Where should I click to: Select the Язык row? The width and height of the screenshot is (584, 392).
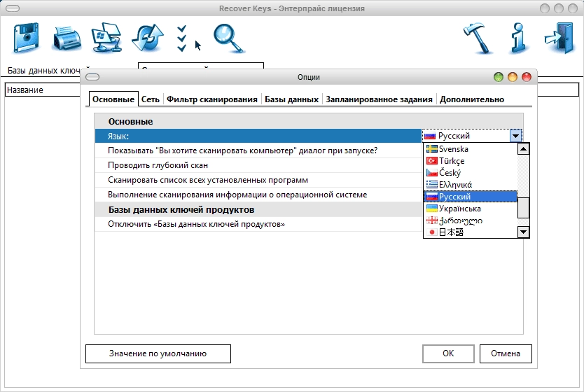click(258, 136)
